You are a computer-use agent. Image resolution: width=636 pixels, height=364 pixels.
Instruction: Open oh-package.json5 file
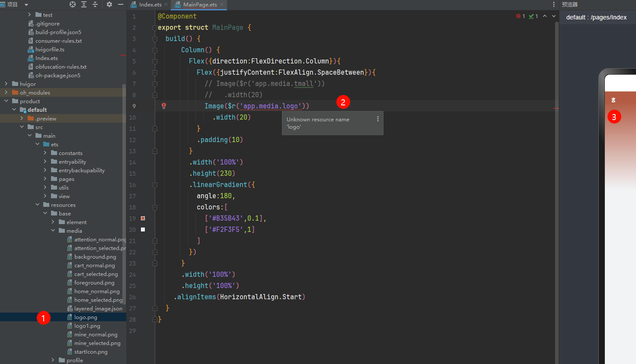[x=58, y=75]
